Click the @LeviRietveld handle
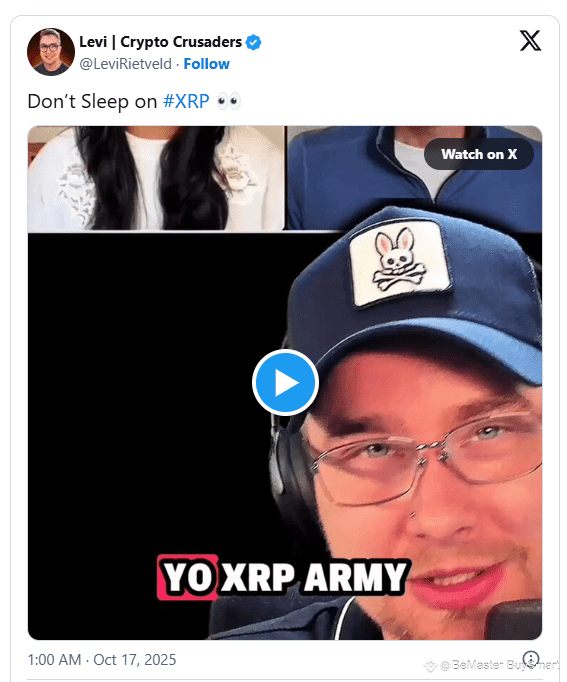 pyautogui.click(x=125, y=64)
